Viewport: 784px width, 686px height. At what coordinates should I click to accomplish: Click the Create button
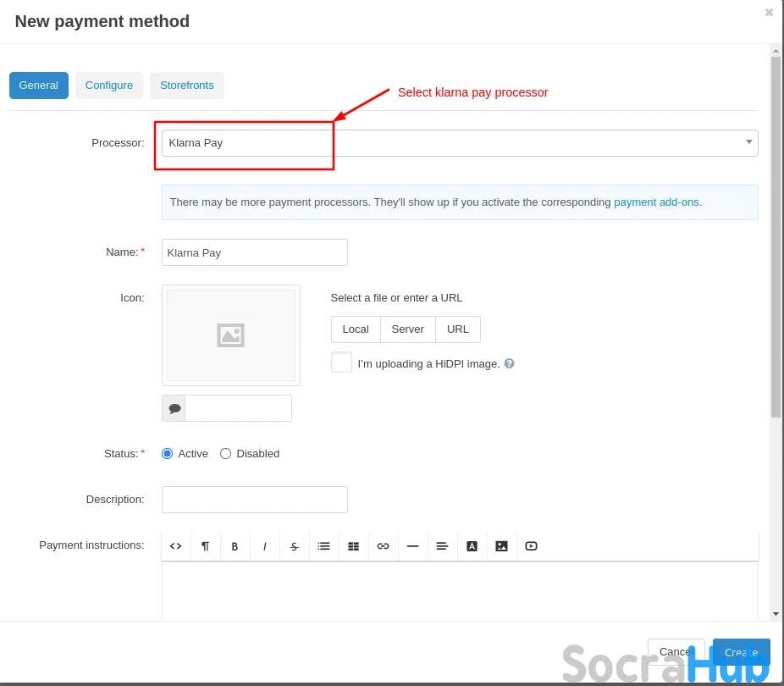[741, 652]
